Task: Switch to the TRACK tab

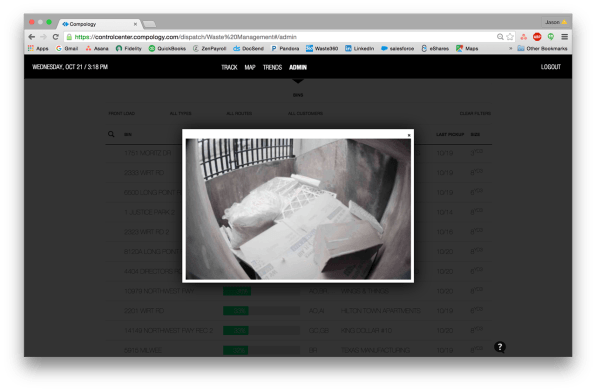Action: click(x=229, y=67)
